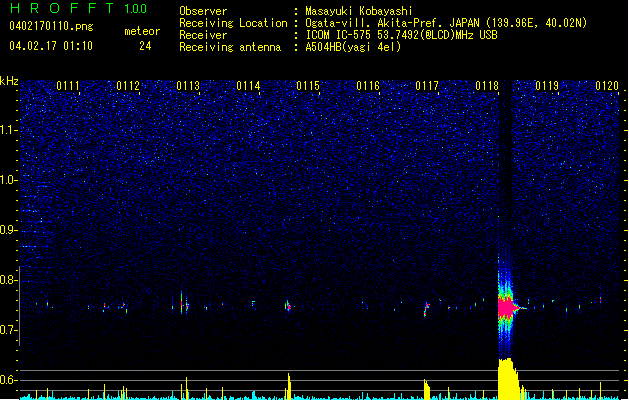Viewport: 629px width, 400px height.
Task: Click the large pink meteor echo at 0118
Action: pos(506,308)
